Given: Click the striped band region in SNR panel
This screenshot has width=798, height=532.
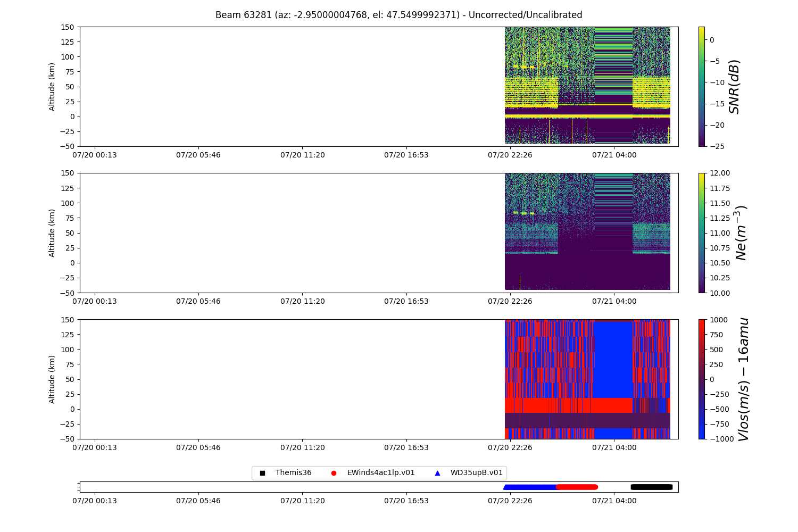Looking at the screenshot, I should coord(613,59).
